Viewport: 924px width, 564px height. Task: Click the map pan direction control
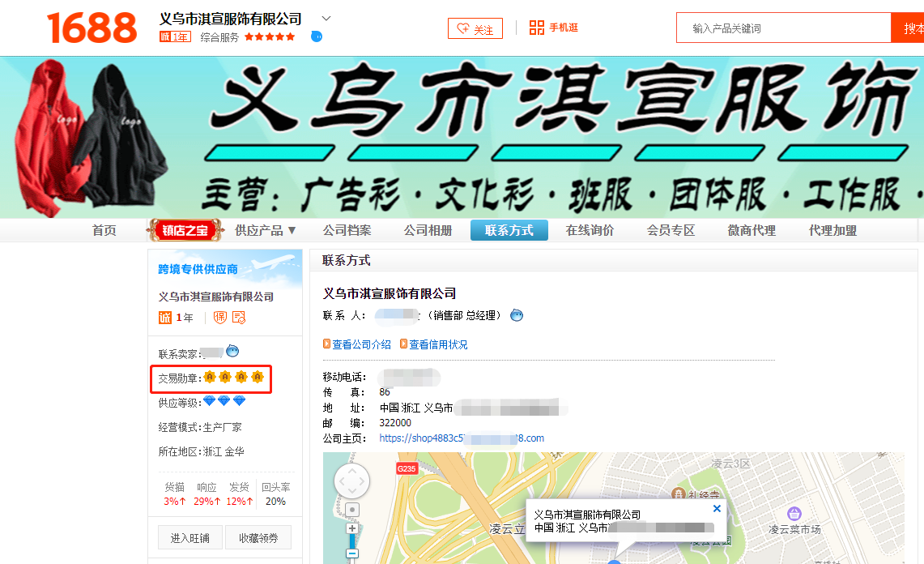[x=351, y=481]
